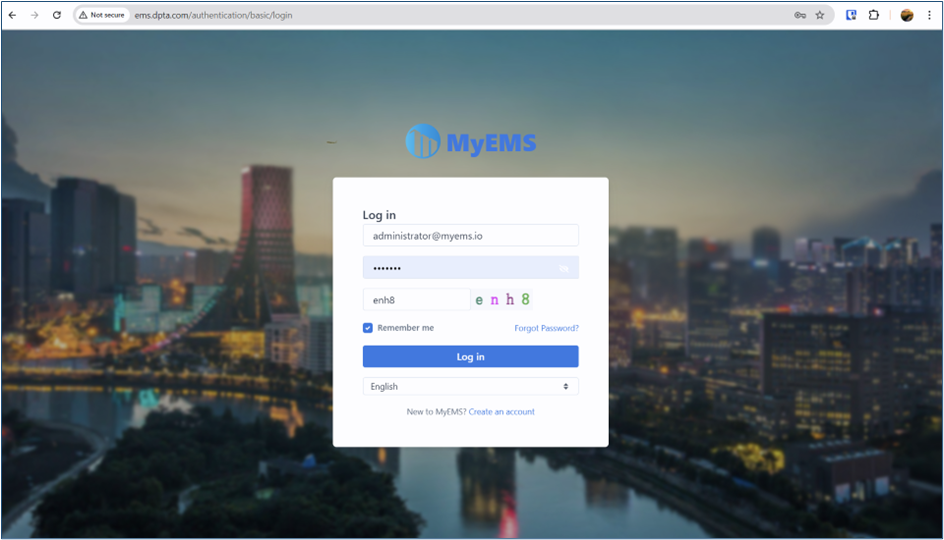Image resolution: width=944 pixels, height=540 pixels.
Task: Click the Not secure site warning
Action: coord(102,15)
